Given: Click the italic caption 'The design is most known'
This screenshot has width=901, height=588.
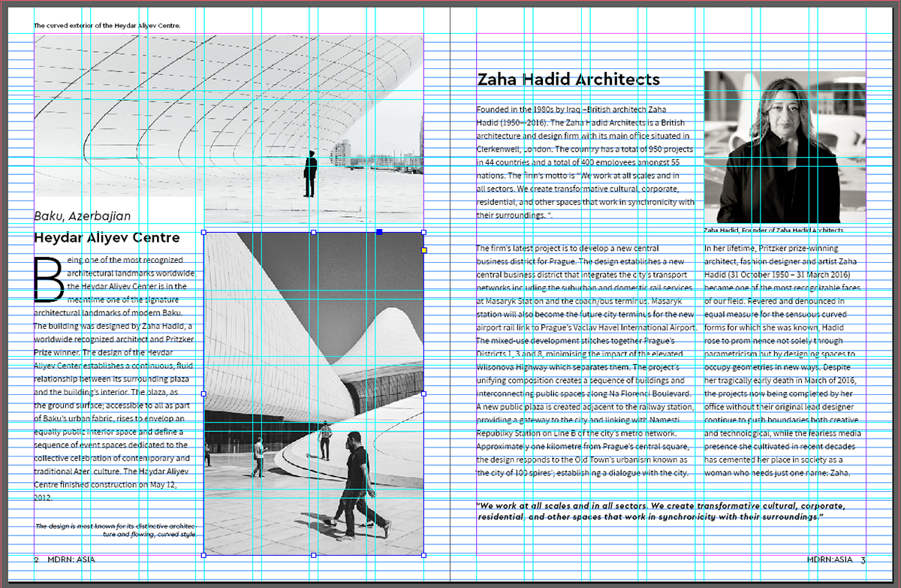Looking at the screenshot, I should tap(115, 530).
